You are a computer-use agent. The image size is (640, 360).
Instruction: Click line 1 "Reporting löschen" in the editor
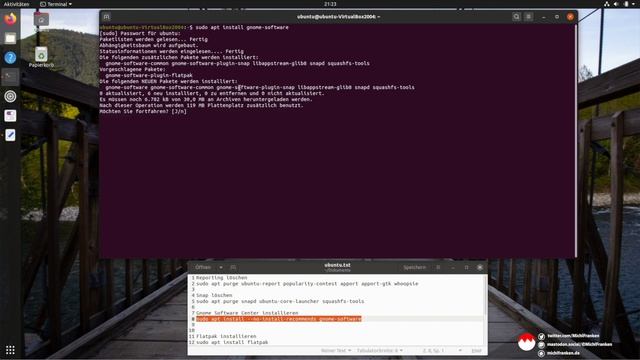click(222, 278)
